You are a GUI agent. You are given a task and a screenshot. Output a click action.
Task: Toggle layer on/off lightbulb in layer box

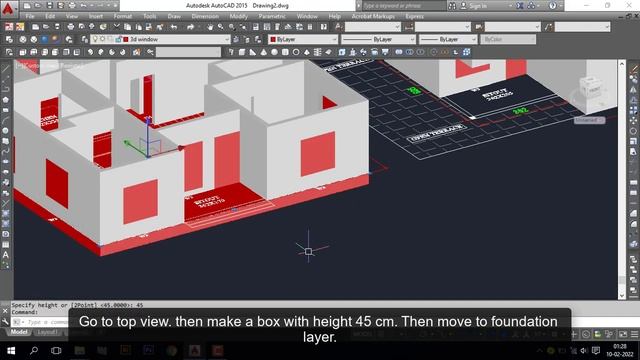(x=95, y=39)
